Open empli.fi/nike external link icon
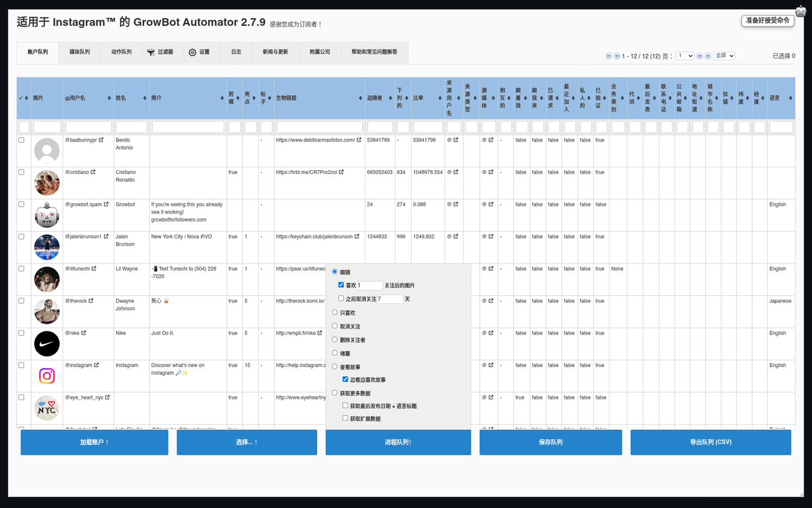812x508 pixels. tap(320, 333)
